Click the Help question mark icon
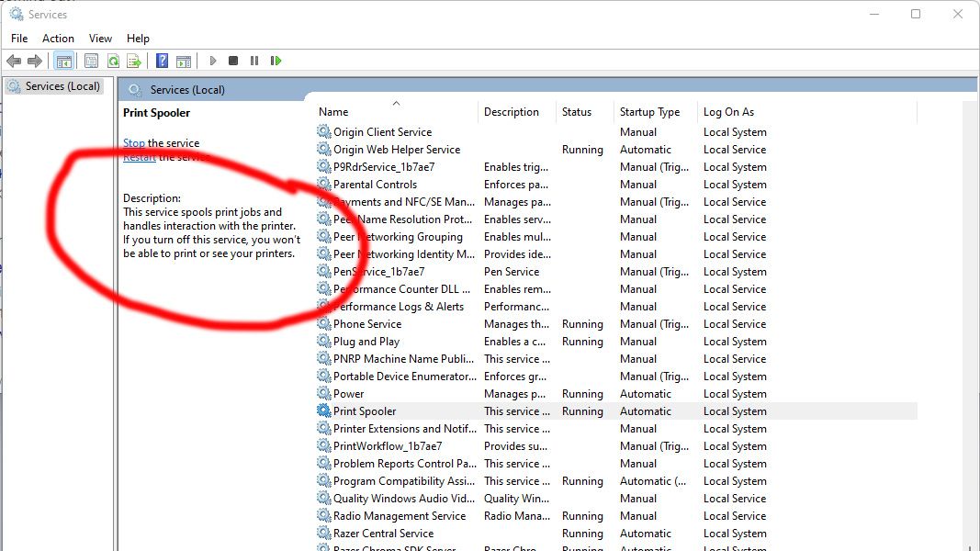The height and width of the screenshot is (551, 980). [x=162, y=61]
